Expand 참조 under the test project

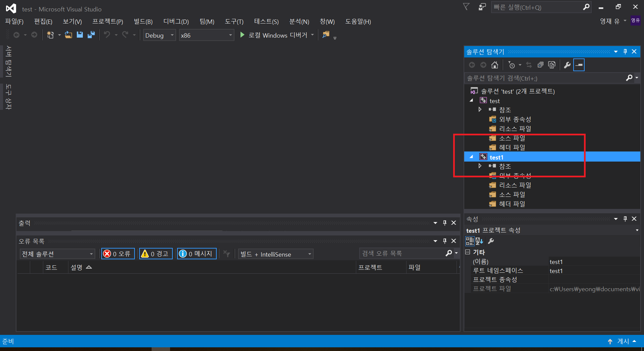480,109
